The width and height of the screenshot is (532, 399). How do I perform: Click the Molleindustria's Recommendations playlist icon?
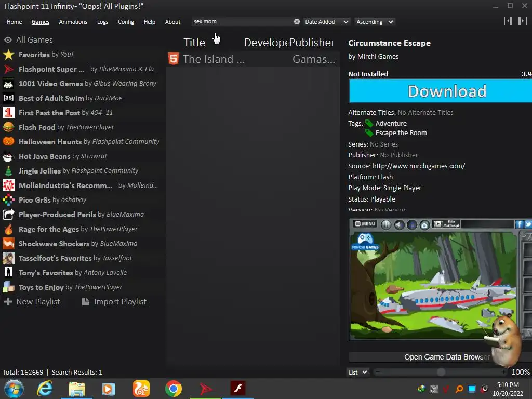(8, 185)
